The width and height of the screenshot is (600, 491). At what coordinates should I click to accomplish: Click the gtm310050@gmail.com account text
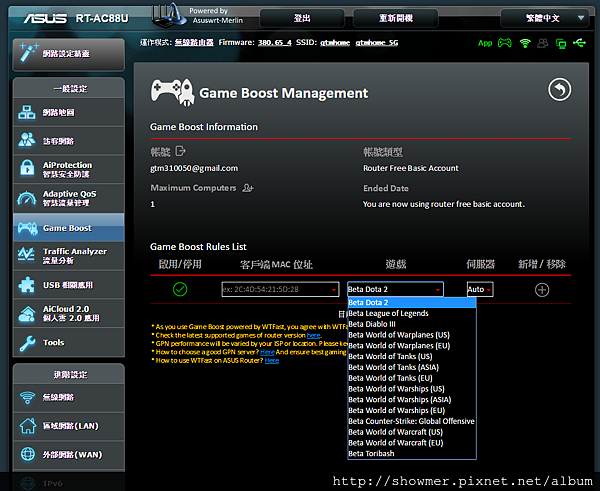pyautogui.click(x=194, y=168)
